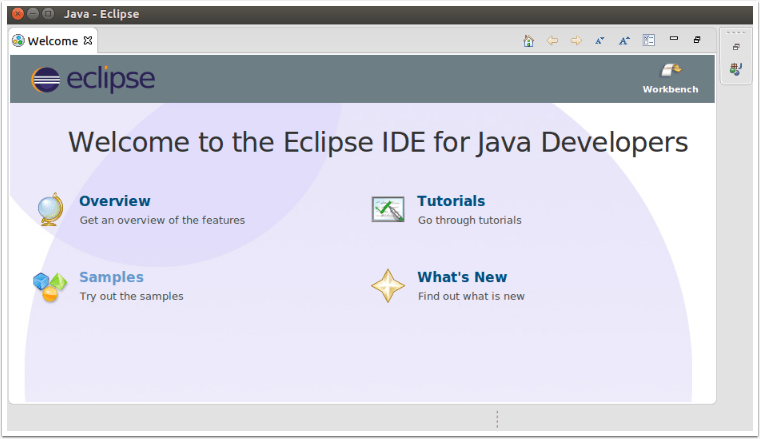
Task: Close the Java - Eclipse window
Action: pos(17,14)
